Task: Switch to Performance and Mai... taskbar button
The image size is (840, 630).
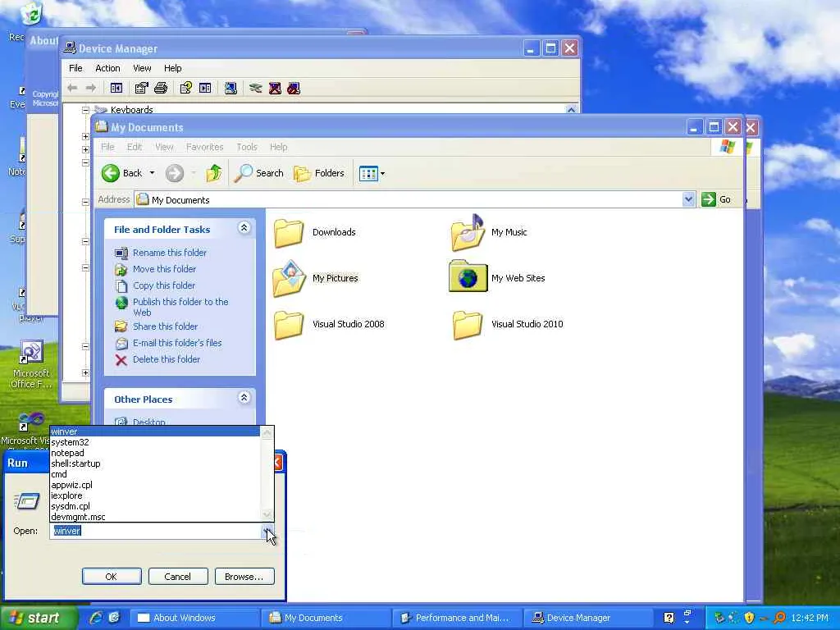Action: pyautogui.click(x=457, y=618)
